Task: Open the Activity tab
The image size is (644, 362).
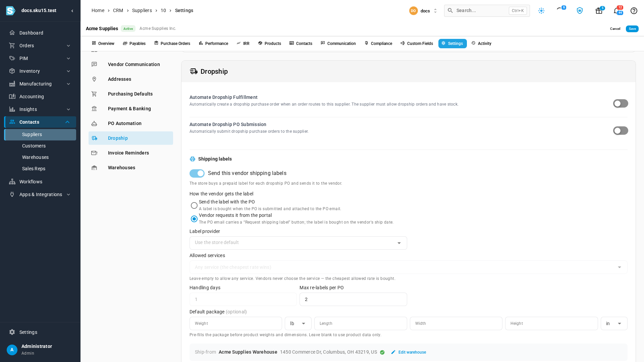Action: pyautogui.click(x=481, y=44)
